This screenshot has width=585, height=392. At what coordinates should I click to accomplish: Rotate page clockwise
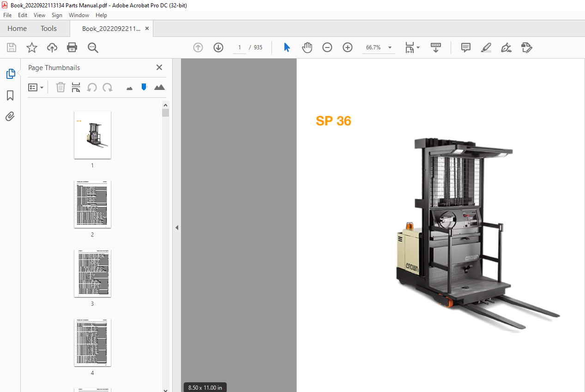coord(108,87)
